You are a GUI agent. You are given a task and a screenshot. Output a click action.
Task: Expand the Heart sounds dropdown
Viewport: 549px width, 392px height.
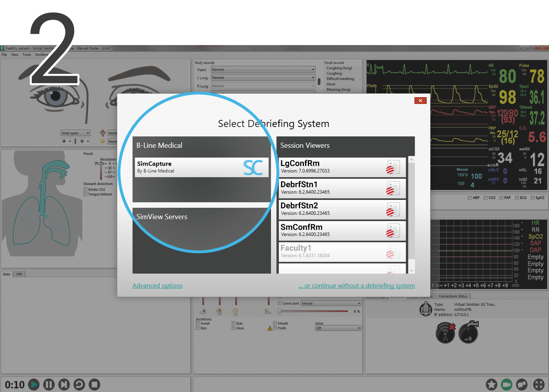263,69
